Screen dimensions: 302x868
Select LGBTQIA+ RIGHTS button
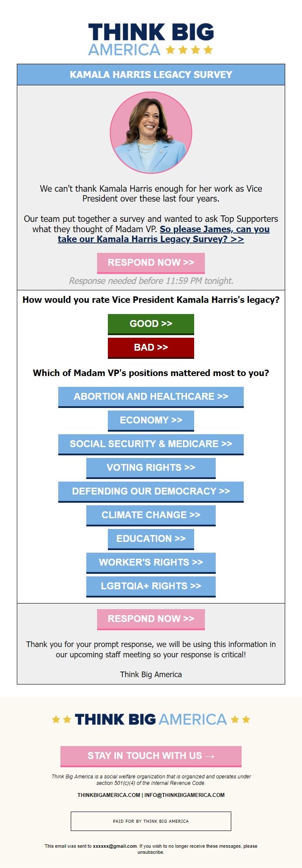[x=151, y=587]
